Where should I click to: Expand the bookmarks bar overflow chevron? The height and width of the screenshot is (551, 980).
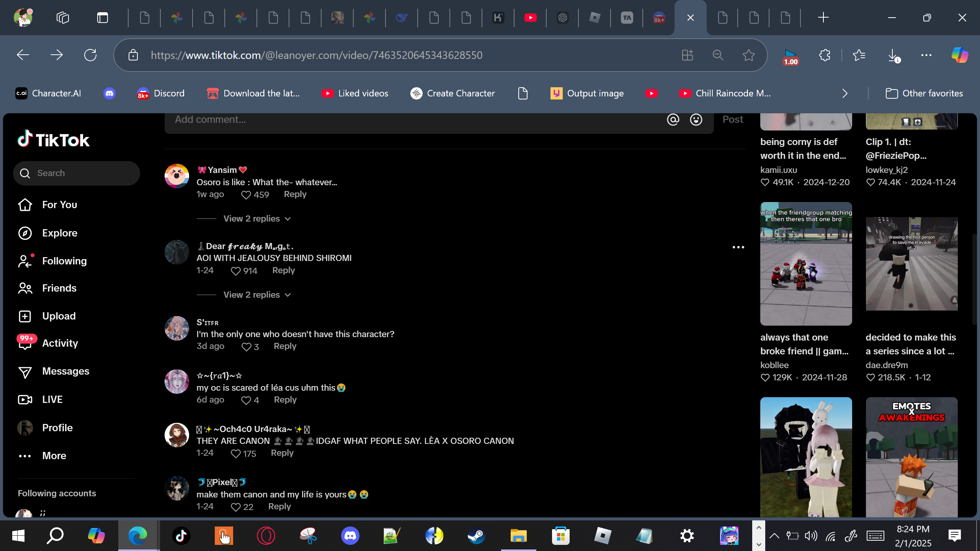coord(845,93)
